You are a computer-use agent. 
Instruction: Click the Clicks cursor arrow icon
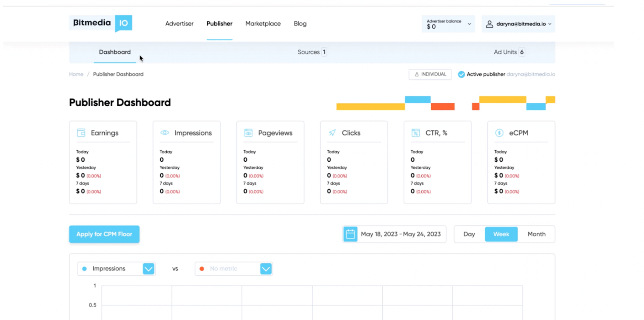(x=332, y=132)
